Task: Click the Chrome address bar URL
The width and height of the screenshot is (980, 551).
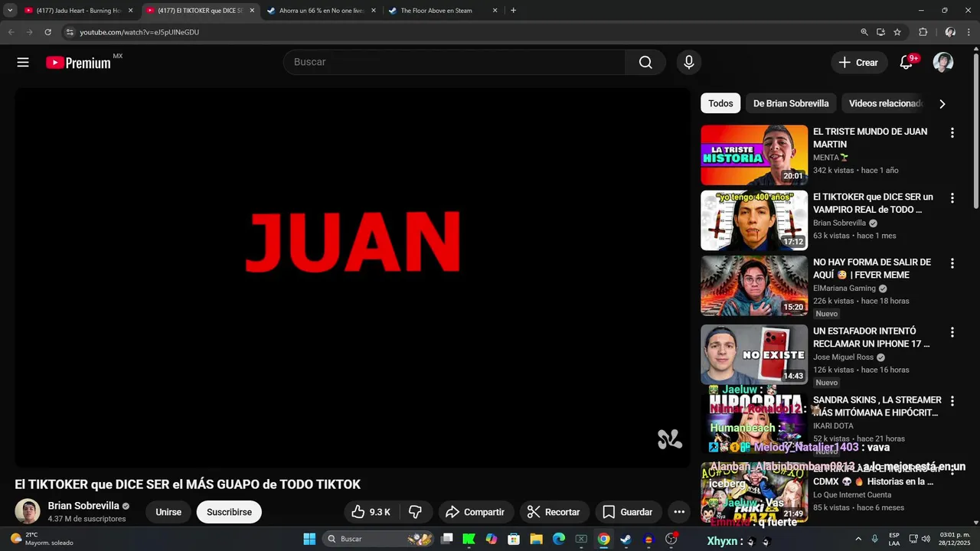Action: coord(139,32)
